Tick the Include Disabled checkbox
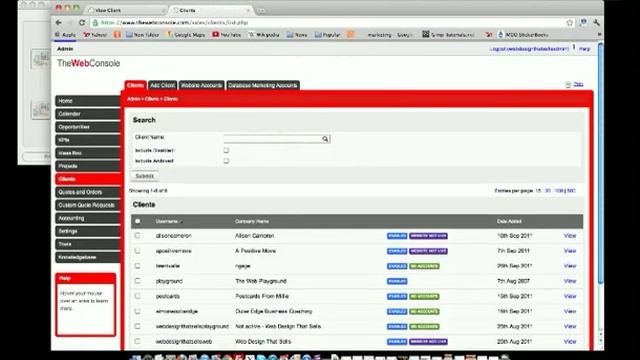This screenshot has width=640, height=360. pyautogui.click(x=226, y=150)
